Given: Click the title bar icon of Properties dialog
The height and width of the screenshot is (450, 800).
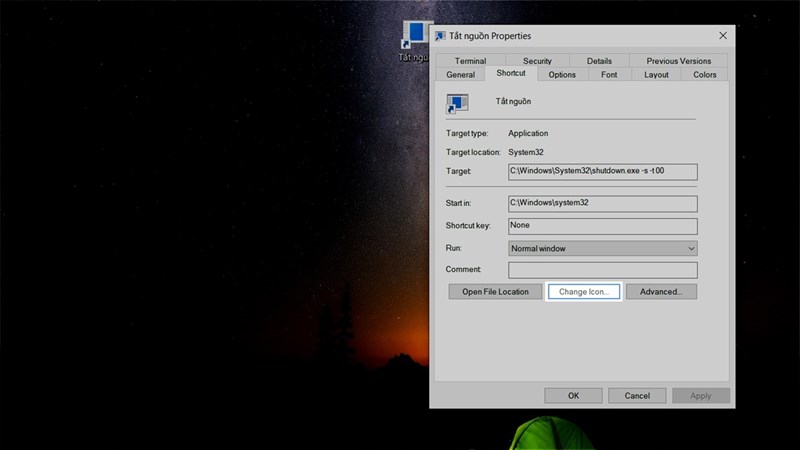Looking at the screenshot, I should coord(441,35).
